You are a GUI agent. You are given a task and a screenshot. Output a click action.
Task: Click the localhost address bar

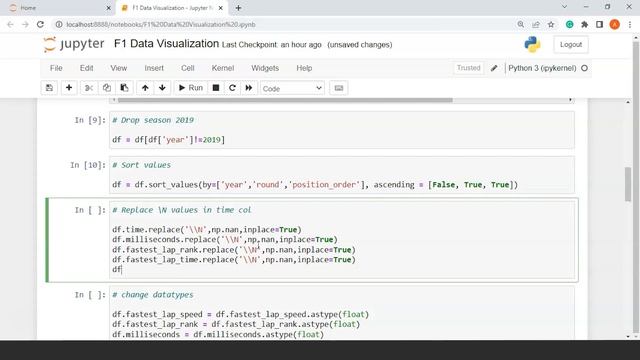point(286,24)
